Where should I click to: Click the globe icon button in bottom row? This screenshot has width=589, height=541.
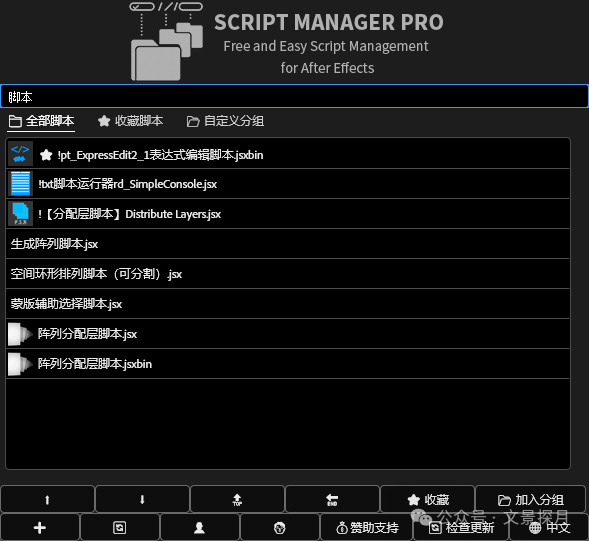click(279, 528)
